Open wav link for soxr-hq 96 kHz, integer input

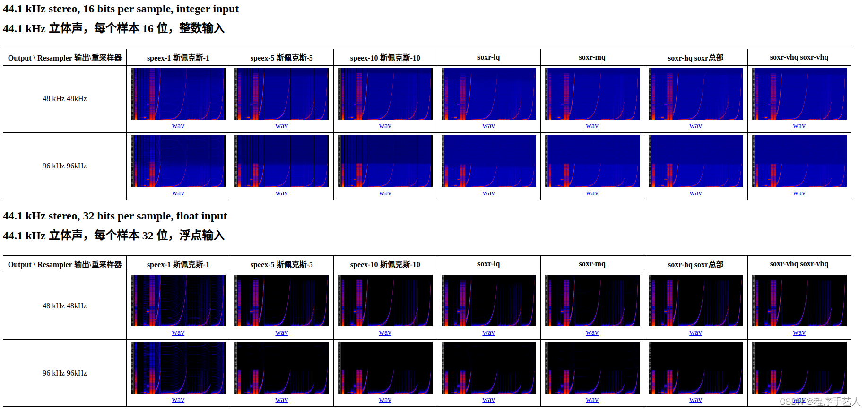click(696, 193)
